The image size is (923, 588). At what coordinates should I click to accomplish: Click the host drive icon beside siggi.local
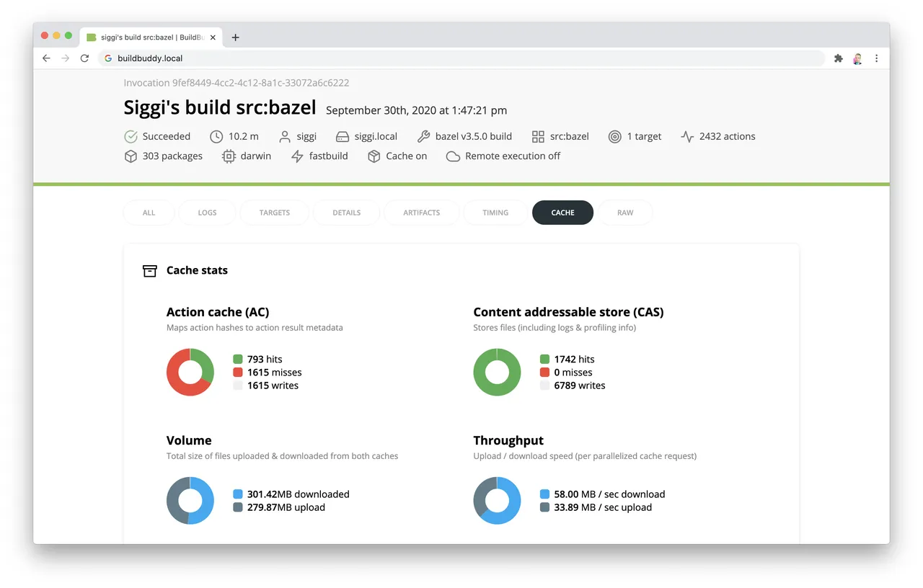343,136
